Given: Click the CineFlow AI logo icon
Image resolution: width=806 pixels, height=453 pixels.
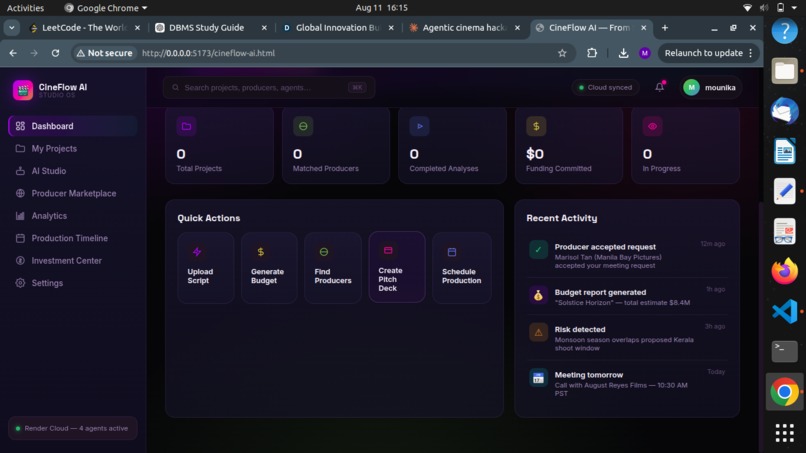Looking at the screenshot, I should click(x=23, y=90).
